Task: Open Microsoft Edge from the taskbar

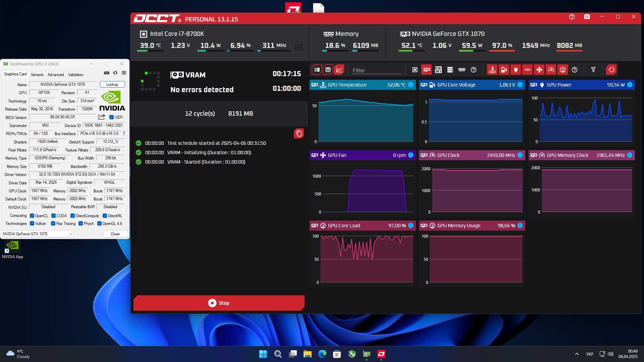Action: point(322,354)
